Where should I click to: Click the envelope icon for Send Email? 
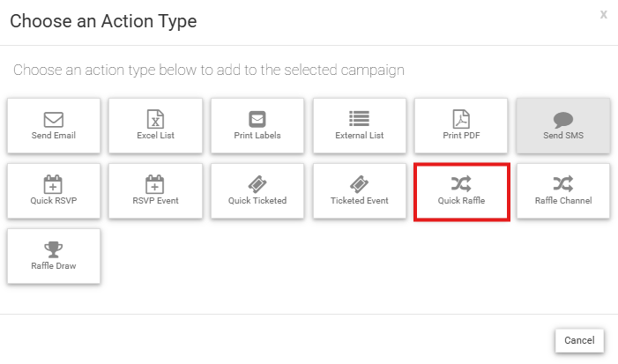point(53,119)
